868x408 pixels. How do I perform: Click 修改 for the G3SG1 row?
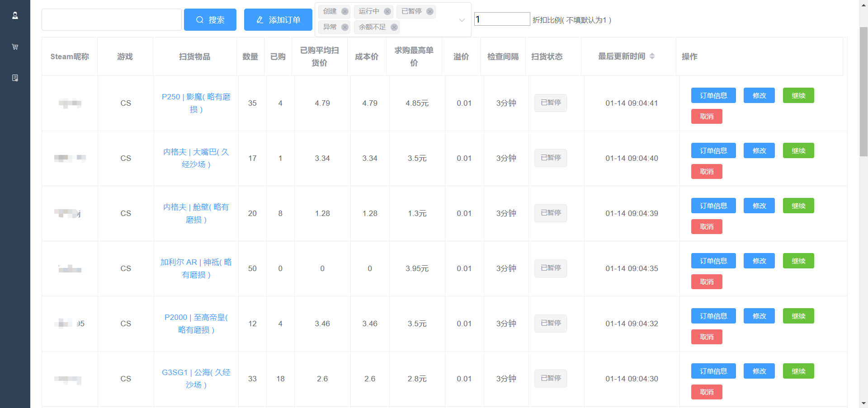point(759,371)
